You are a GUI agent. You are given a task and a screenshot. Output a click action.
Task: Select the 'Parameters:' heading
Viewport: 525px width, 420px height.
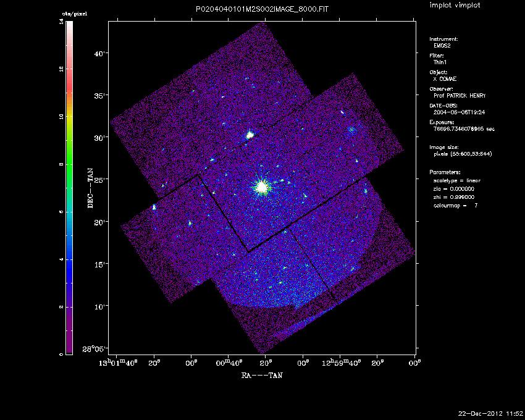click(445, 172)
